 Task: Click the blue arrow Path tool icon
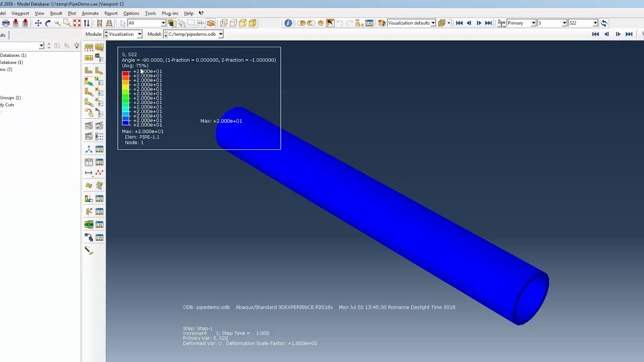click(x=89, y=172)
